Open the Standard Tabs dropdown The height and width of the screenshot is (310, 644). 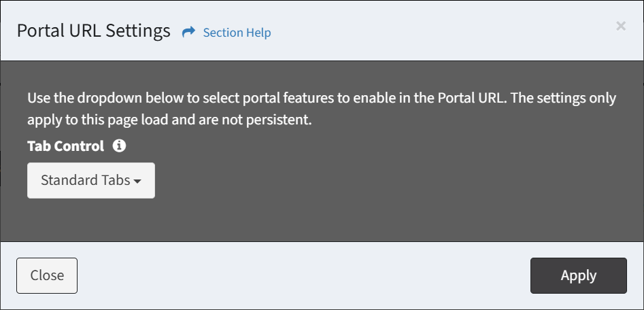tap(91, 180)
